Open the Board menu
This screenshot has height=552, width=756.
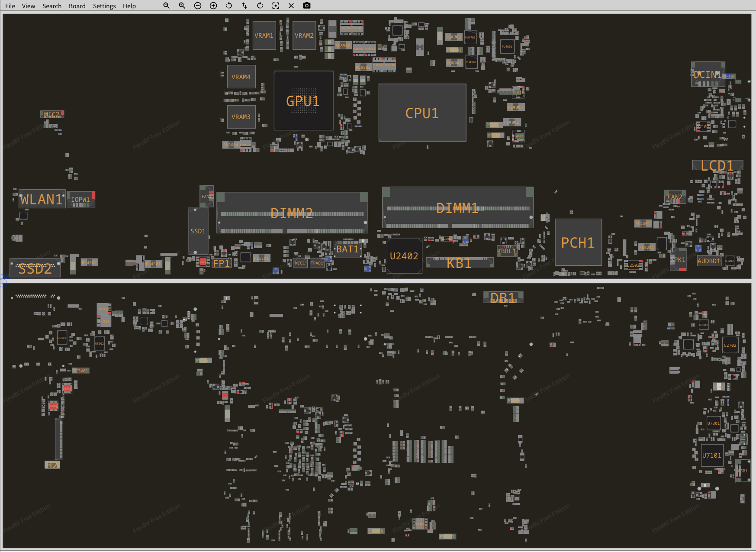(x=77, y=6)
